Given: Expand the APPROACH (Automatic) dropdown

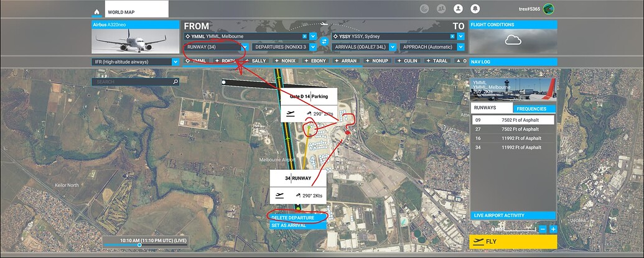Looking at the screenshot, I should (460, 47).
